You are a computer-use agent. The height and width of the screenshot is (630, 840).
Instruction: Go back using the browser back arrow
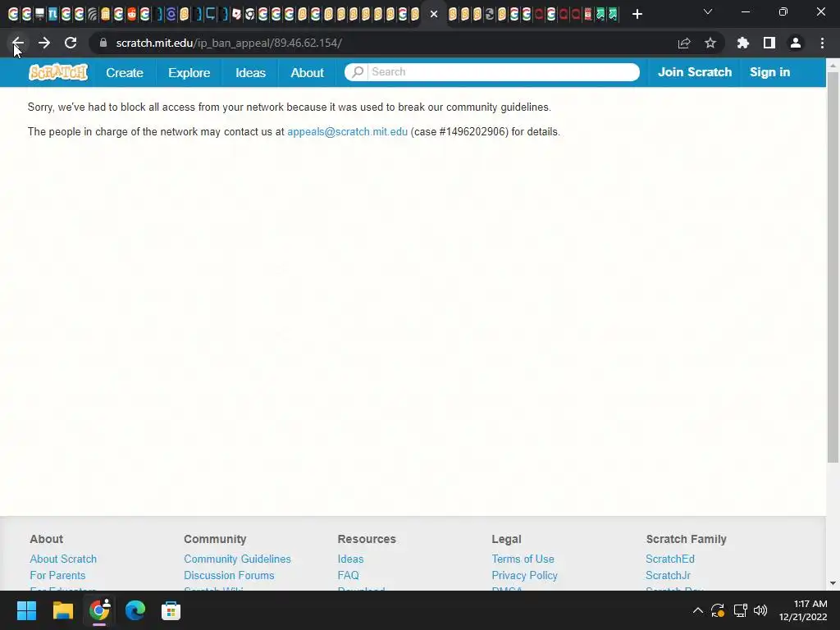(x=18, y=43)
